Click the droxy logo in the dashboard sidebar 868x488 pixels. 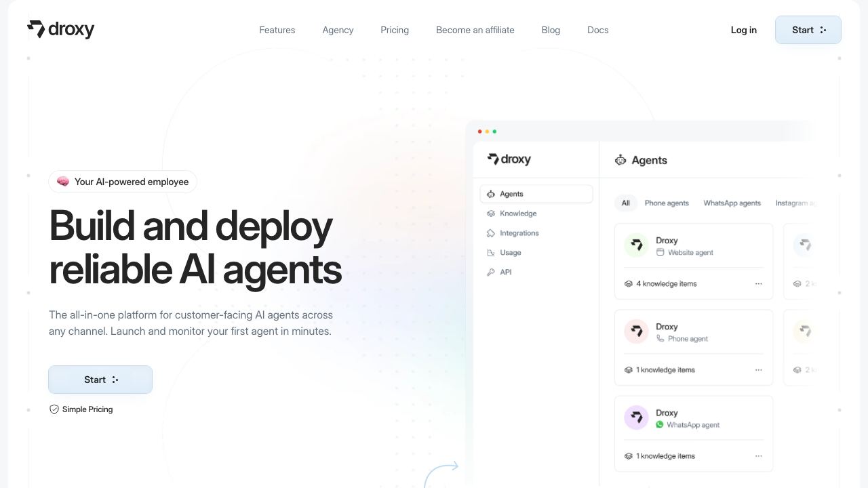tap(509, 159)
